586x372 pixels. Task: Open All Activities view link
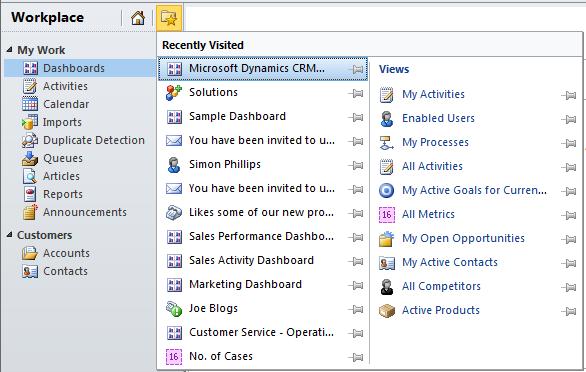coord(432,166)
